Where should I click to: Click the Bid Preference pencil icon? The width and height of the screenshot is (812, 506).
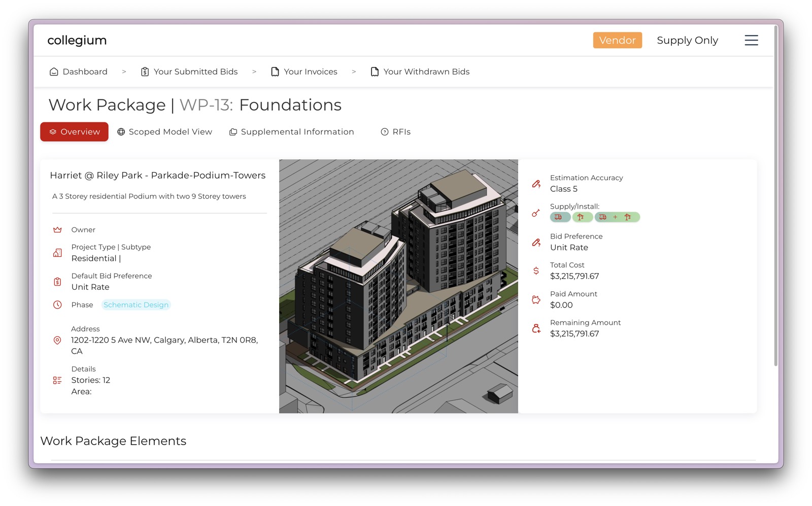[536, 242]
